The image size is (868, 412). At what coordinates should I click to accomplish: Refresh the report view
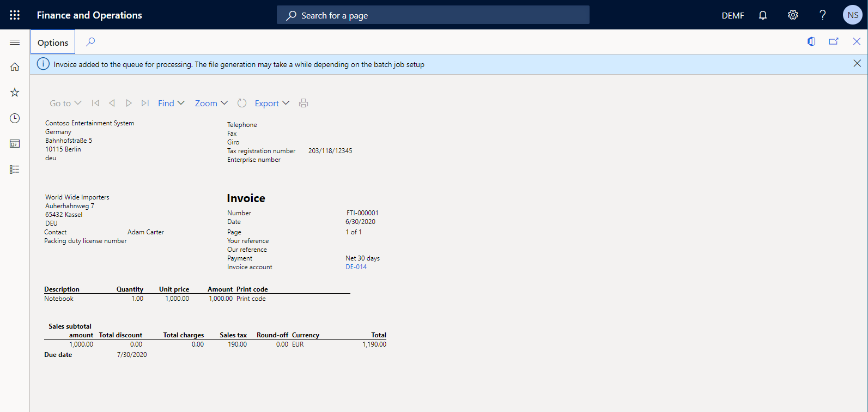coord(242,103)
